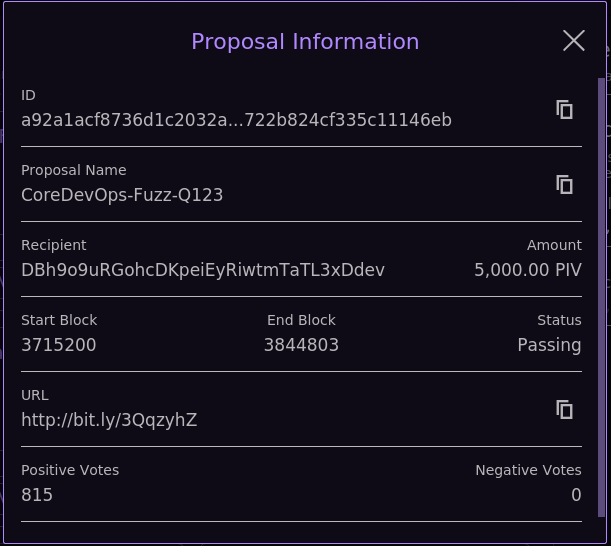Click the positive votes count 815

click(37, 495)
